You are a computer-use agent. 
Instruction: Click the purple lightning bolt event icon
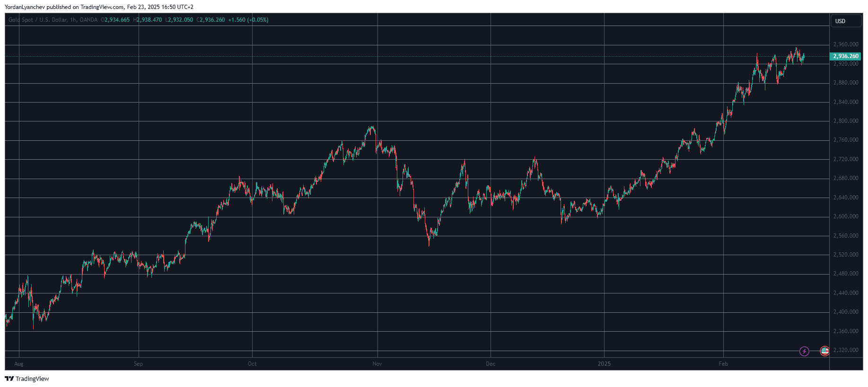coord(804,351)
